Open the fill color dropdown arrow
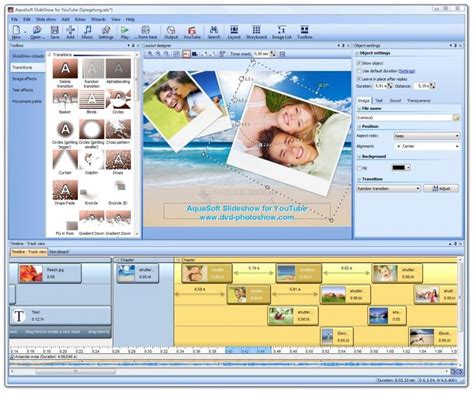Image resolution: width=474 pixels, height=393 pixels. pyautogui.click(x=408, y=168)
